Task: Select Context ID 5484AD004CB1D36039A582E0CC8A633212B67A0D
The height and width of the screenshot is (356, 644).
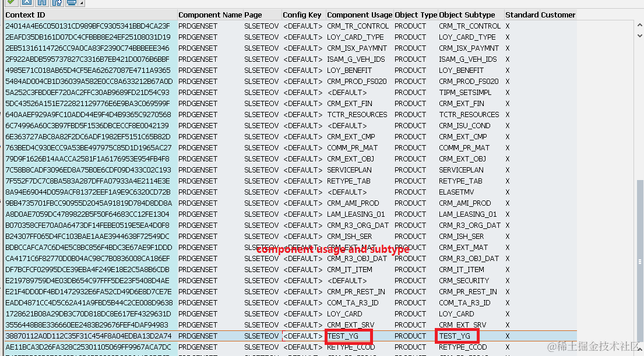Action: [x=89, y=82]
